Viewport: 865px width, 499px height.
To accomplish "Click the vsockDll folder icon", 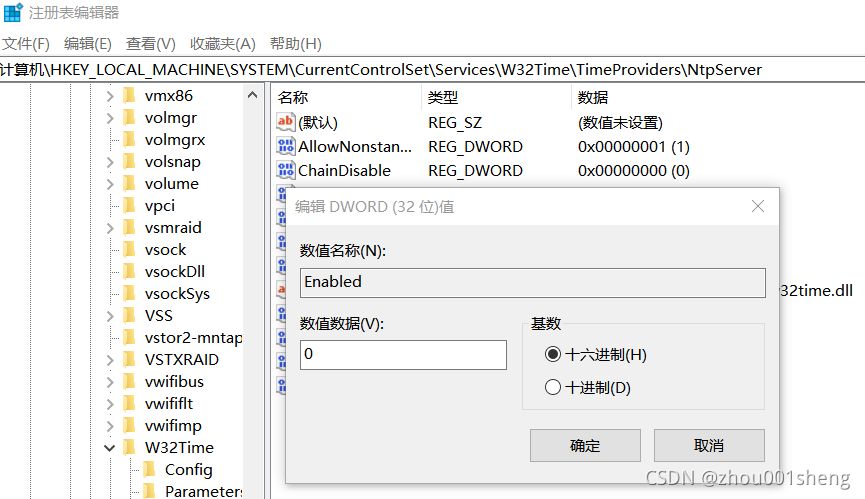I will [130, 271].
